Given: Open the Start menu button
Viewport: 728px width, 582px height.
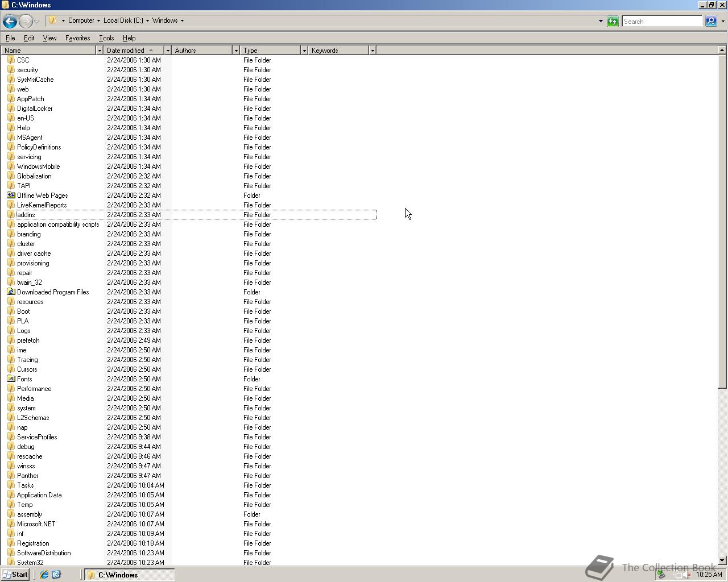Looking at the screenshot, I should click(15, 575).
